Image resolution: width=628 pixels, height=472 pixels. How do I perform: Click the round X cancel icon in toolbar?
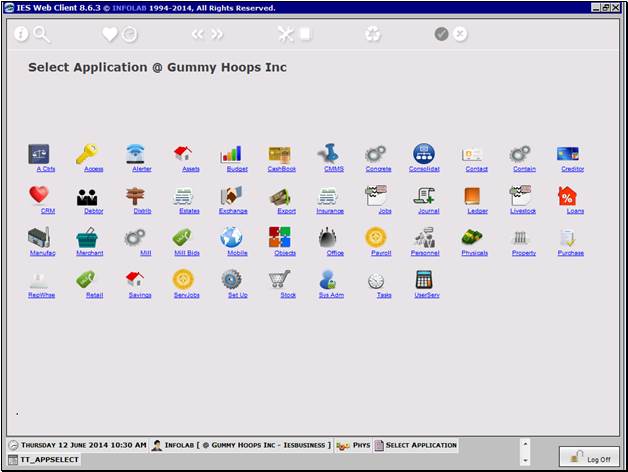(460, 34)
